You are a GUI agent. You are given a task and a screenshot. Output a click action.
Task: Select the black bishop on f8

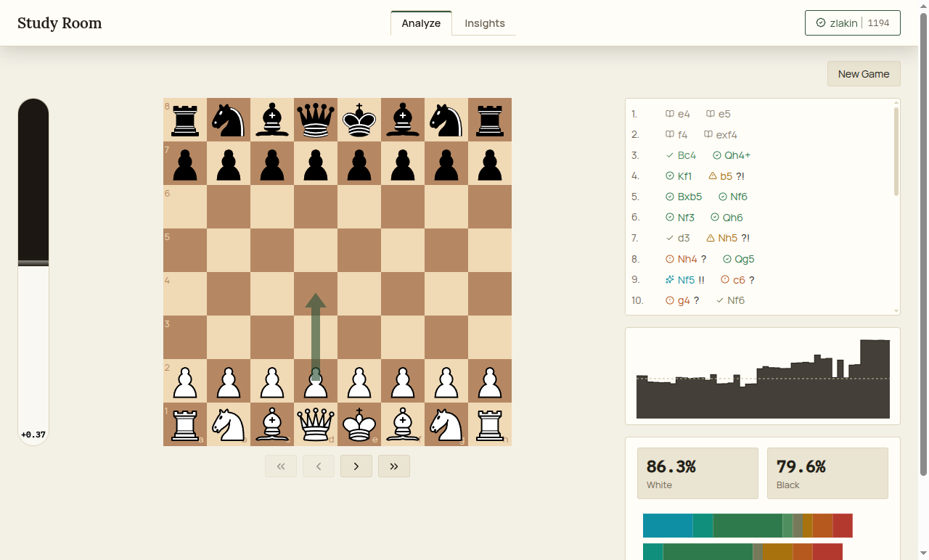pos(403,120)
